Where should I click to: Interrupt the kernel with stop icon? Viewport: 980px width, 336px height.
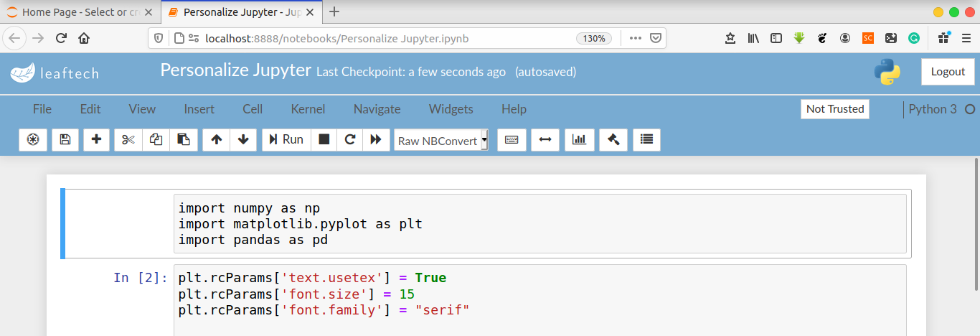324,140
